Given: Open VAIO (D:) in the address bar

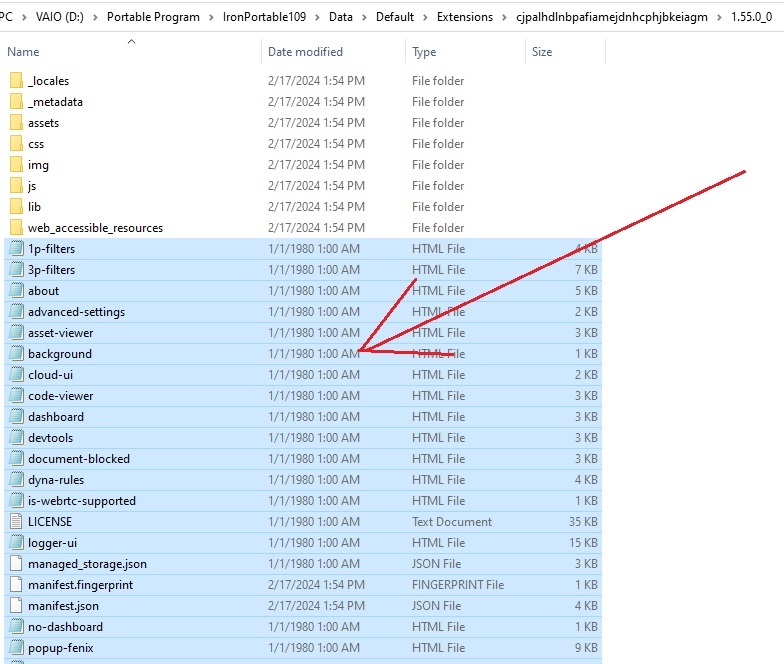Looking at the screenshot, I should click(60, 16).
